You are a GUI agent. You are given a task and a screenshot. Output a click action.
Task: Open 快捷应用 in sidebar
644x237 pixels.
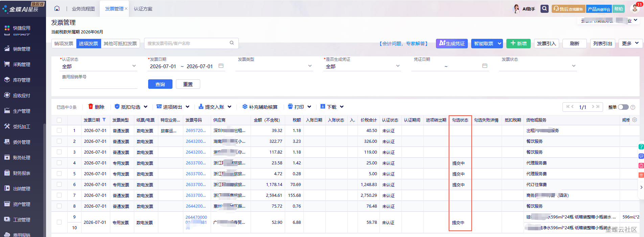(22, 28)
